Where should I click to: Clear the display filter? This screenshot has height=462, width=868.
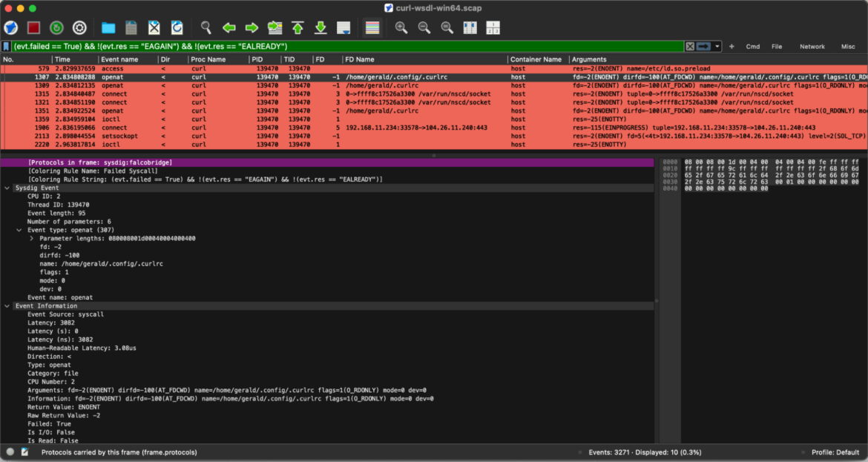tap(690, 47)
